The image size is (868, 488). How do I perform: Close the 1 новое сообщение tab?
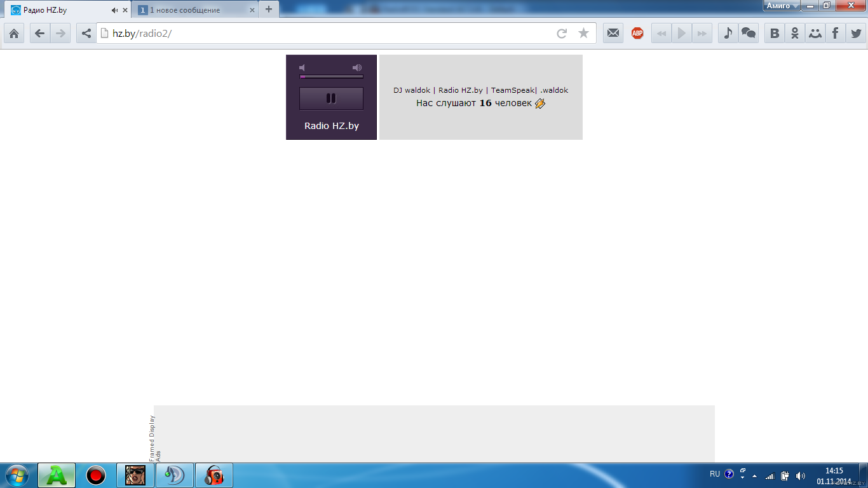click(252, 10)
